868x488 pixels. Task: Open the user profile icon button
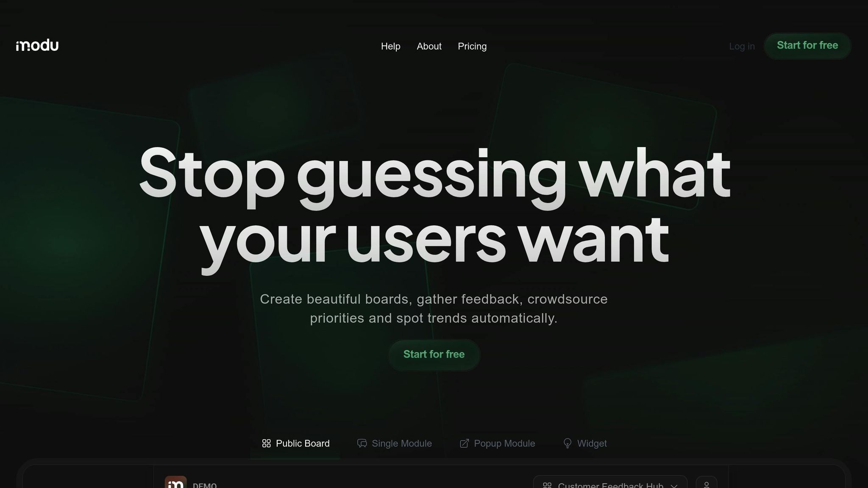[707, 482]
